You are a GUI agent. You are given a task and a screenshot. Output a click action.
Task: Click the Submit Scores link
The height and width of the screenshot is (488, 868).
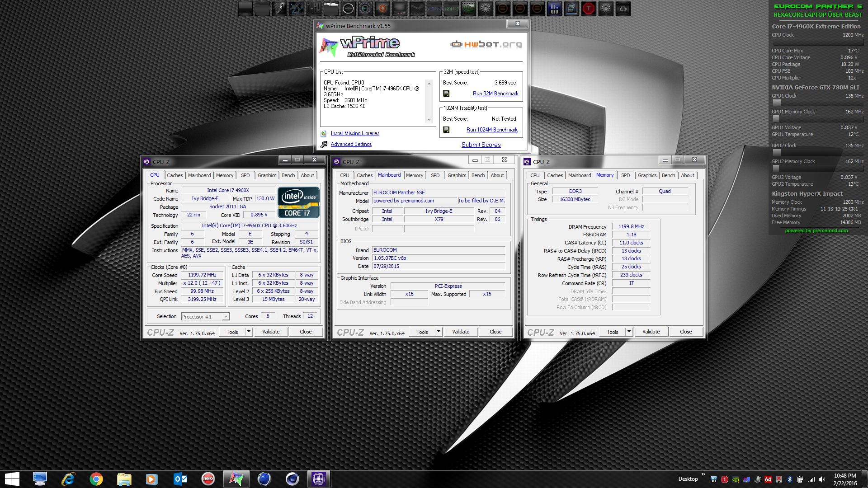coord(481,145)
